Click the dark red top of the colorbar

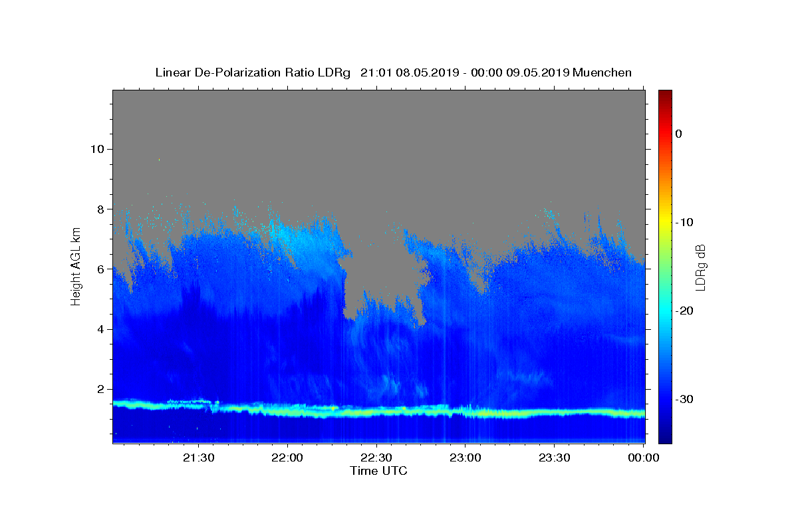pos(665,95)
